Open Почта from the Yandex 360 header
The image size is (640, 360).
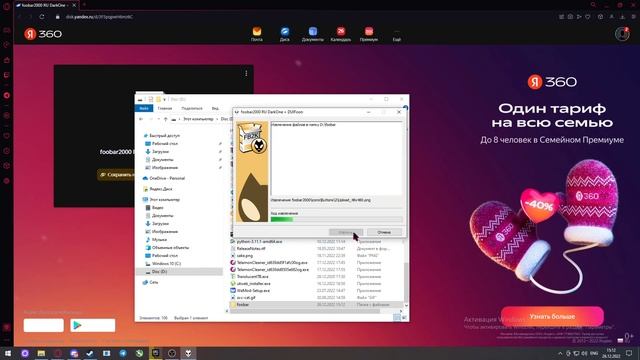pyautogui.click(x=257, y=34)
